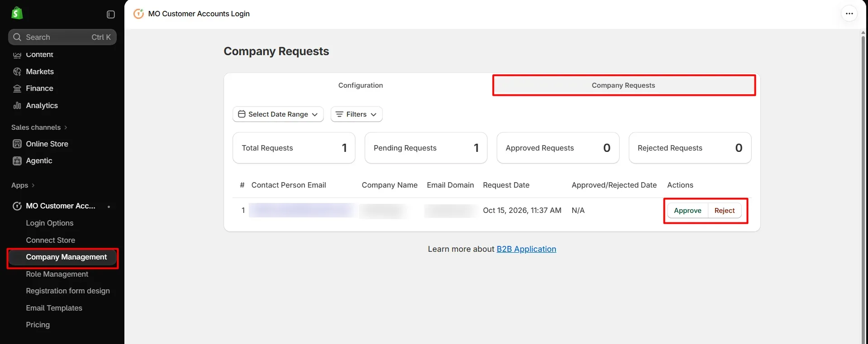This screenshot has height=344, width=868.
Task: Expand the Apps section
Action: [x=23, y=185]
